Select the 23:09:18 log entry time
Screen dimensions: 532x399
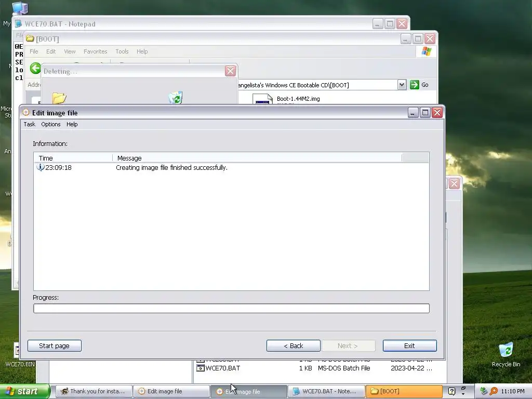[58, 168]
